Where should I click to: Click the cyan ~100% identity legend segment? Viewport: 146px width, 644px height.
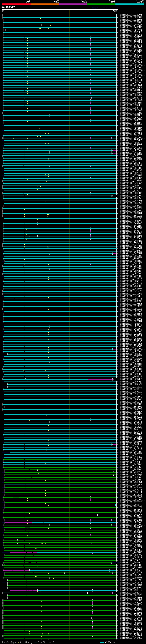(130, 4)
